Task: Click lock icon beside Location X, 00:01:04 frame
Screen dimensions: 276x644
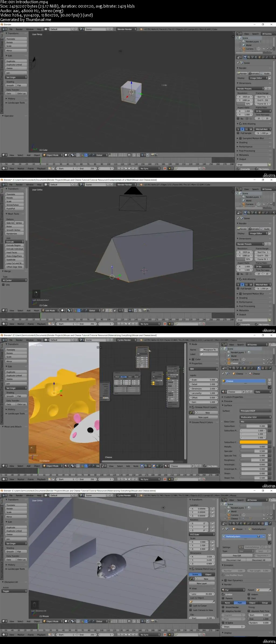Action: pos(213,509)
